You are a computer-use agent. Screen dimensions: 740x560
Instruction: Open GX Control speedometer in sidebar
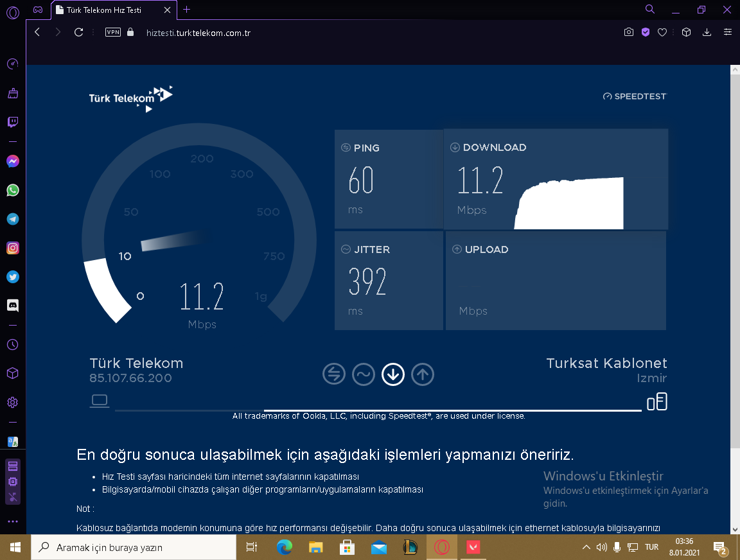[x=13, y=64]
